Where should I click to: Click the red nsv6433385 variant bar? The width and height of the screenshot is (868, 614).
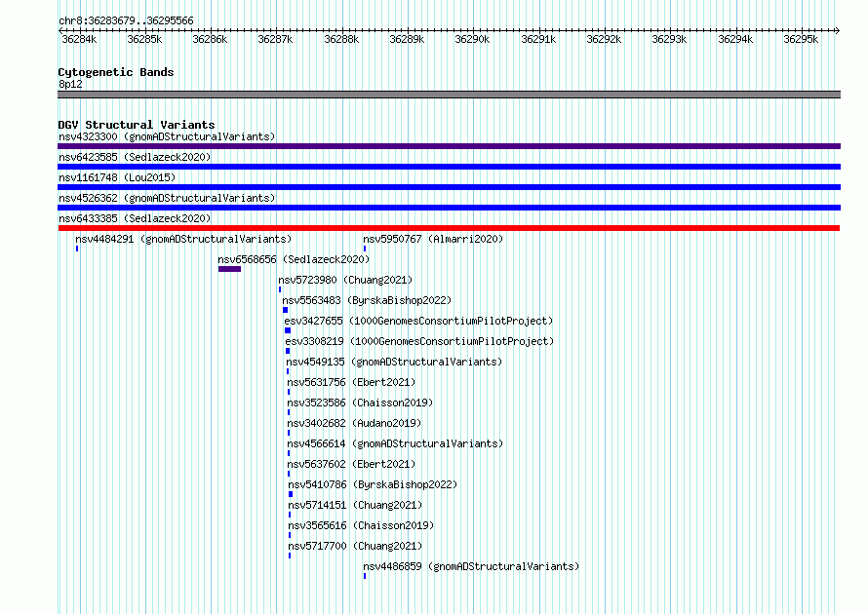[449, 228]
